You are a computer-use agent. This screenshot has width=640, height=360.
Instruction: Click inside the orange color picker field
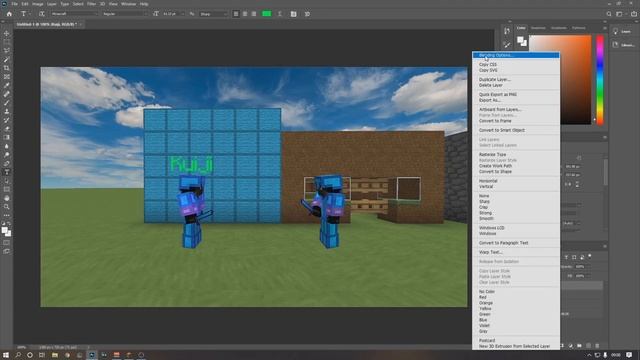click(576, 80)
